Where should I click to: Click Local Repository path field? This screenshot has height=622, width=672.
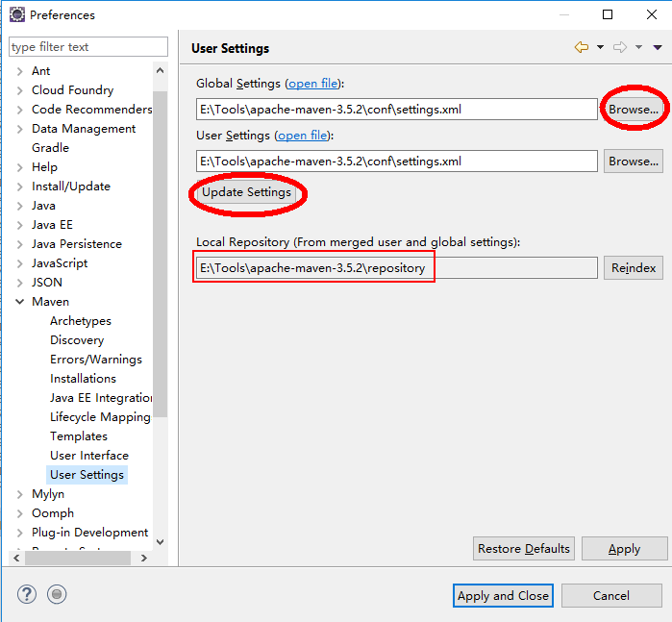397,268
